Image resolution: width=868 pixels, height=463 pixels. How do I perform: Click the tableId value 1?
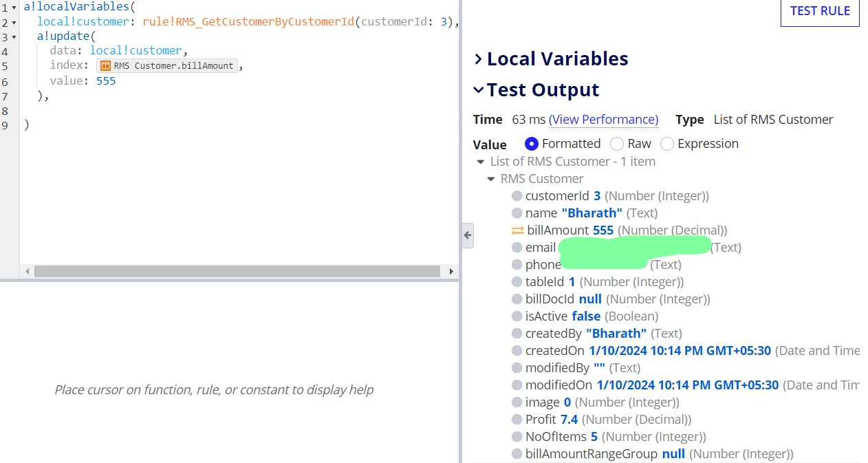point(572,282)
